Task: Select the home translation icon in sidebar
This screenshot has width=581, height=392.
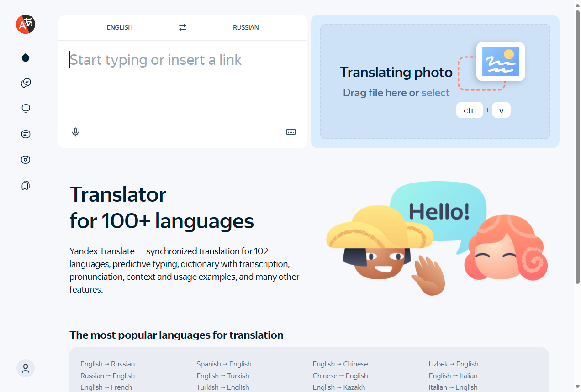Action: pos(25,57)
